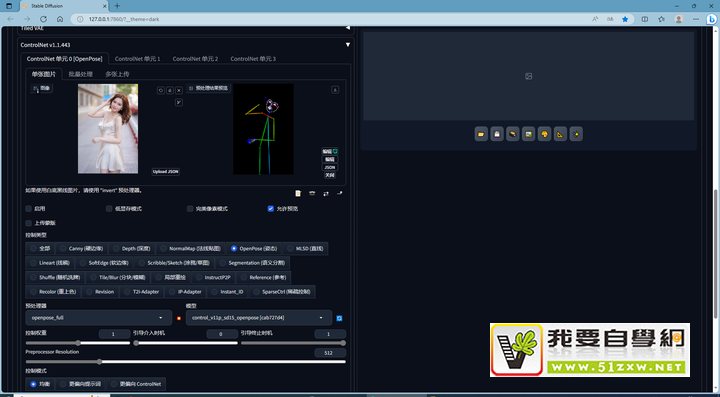This screenshot has width=720, height=397.
Task: Select the Canny control type
Action: 81,248
